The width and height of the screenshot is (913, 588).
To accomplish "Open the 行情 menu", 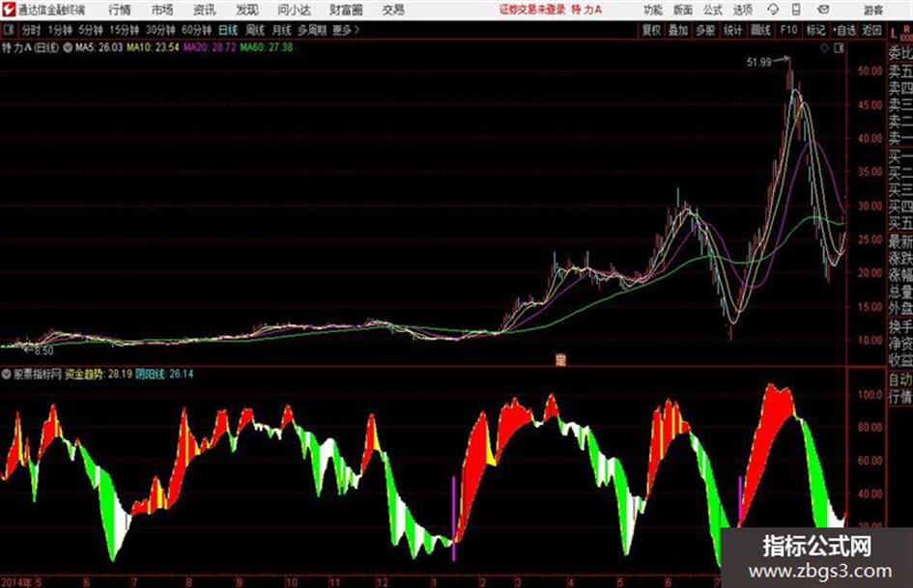I will pos(120,10).
